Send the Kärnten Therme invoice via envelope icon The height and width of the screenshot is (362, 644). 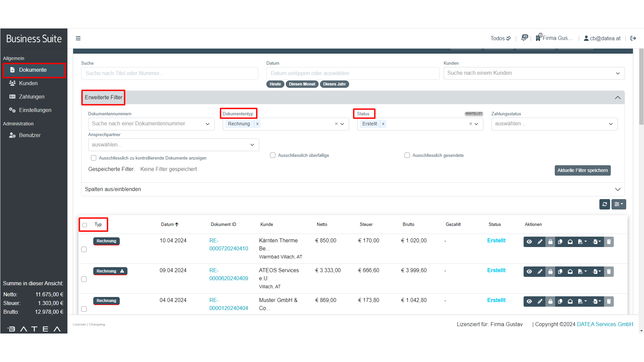(570, 242)
